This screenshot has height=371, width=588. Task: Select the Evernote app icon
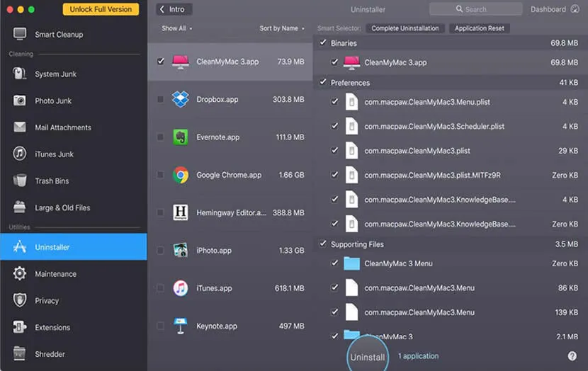[181, 137]
